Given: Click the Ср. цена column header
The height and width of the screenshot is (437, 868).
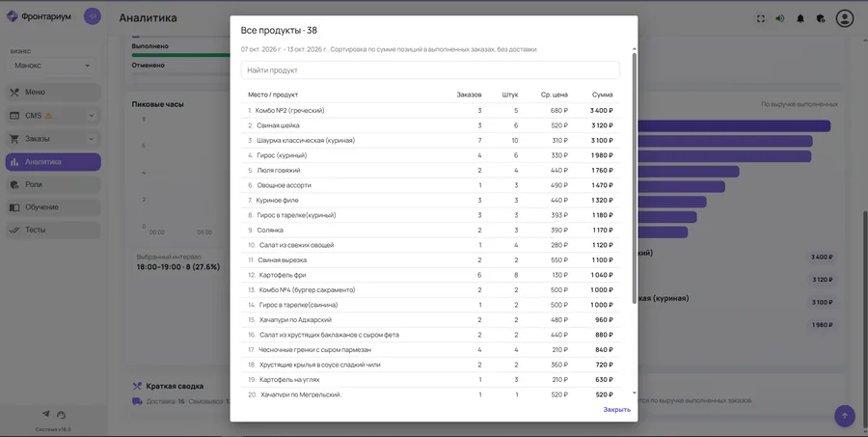Looking at the screenshot, I should 555,95.
